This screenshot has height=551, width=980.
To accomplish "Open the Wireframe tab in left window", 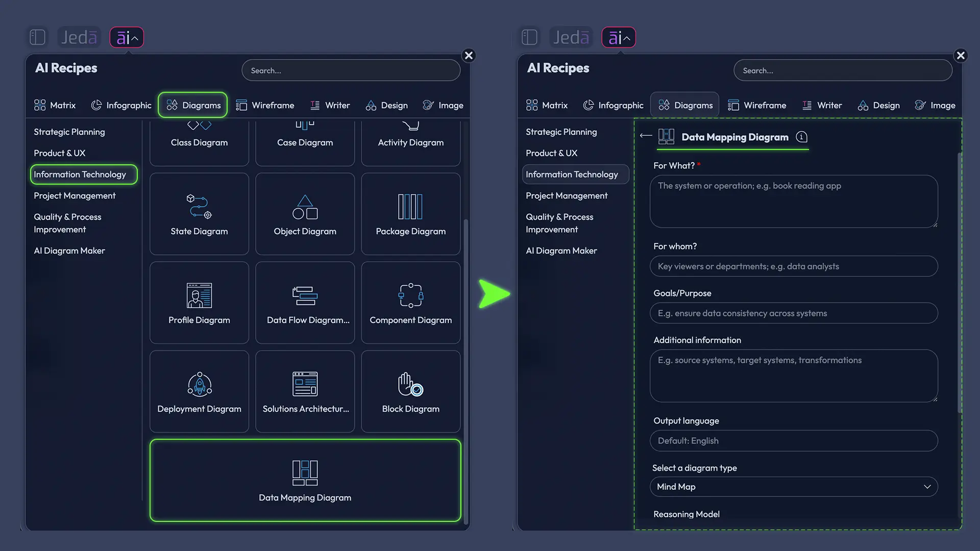I will point(265,105).
